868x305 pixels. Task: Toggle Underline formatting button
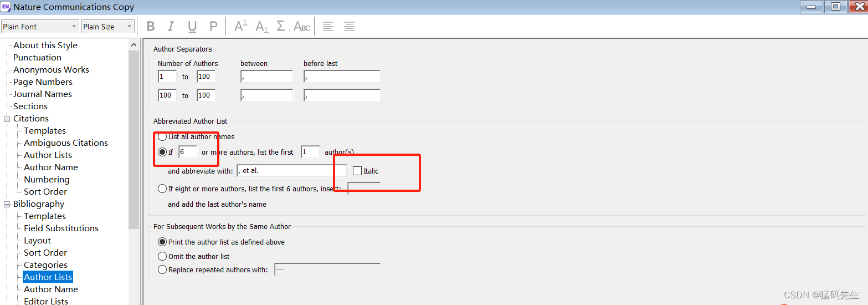[x=192, y=26]
